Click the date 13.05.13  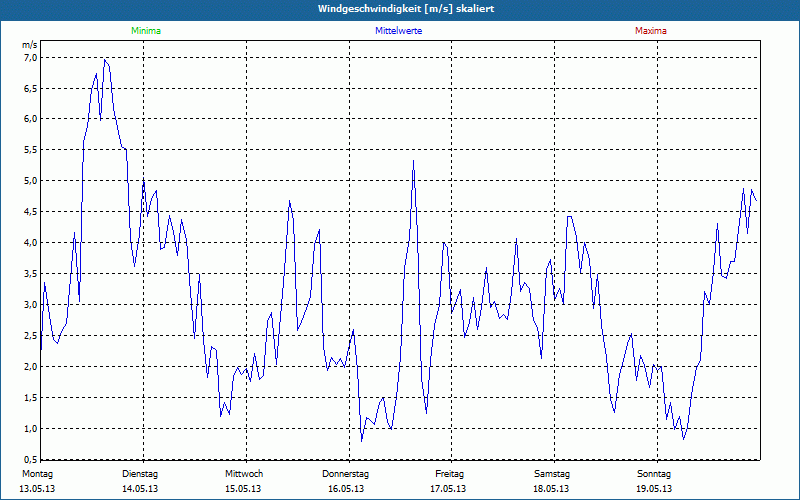37,489
